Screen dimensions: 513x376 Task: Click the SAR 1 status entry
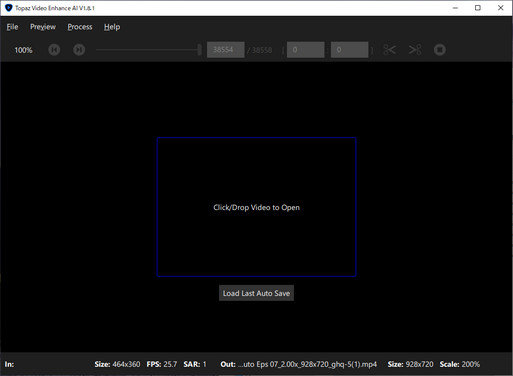pos(195,364)
